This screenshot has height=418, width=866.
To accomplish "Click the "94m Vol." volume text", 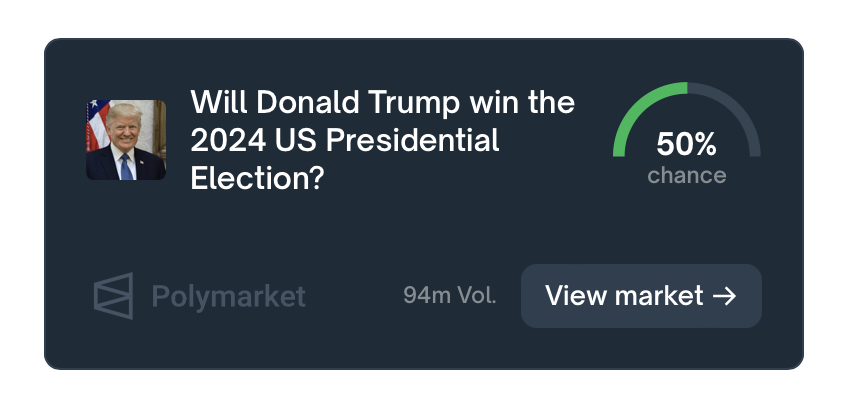I will click(450, 295).
